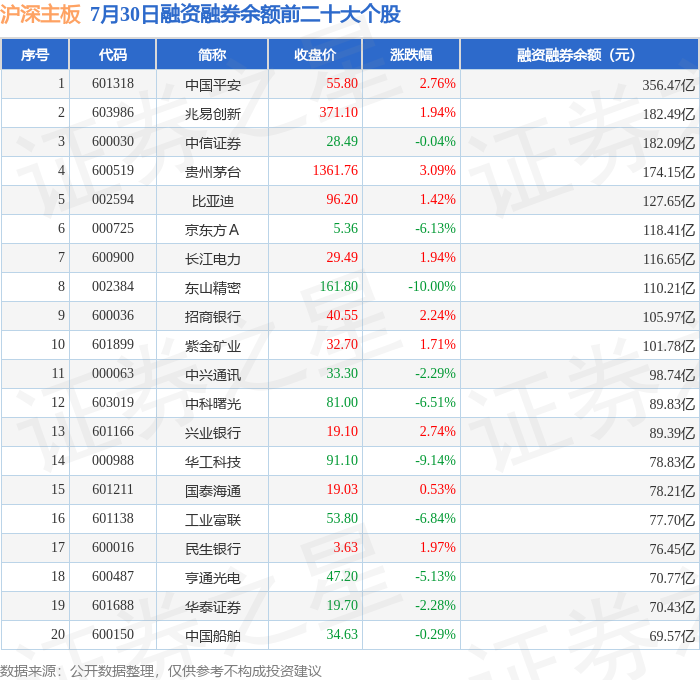
Task: Click the 数据来源 footer note
Action: pos(161,671)
